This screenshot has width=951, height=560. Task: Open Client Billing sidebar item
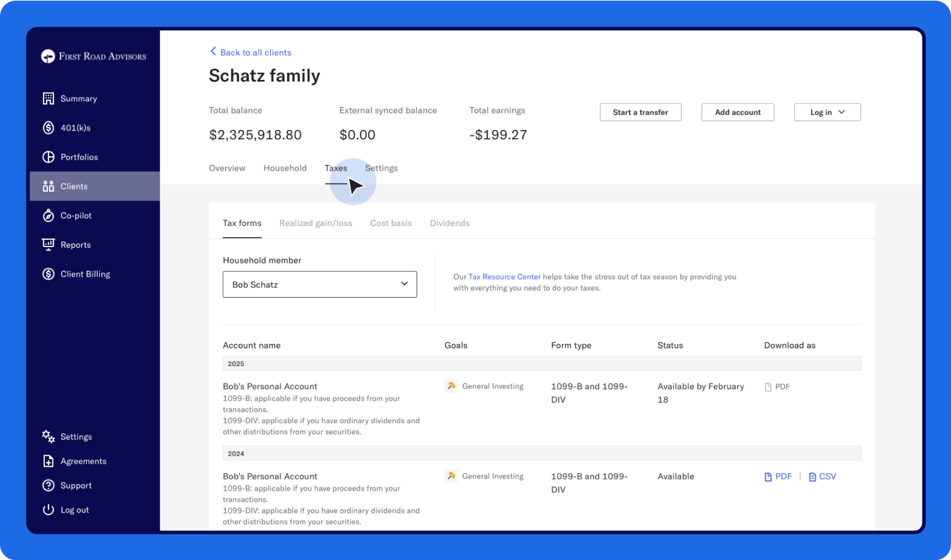(x=85, y=274)
